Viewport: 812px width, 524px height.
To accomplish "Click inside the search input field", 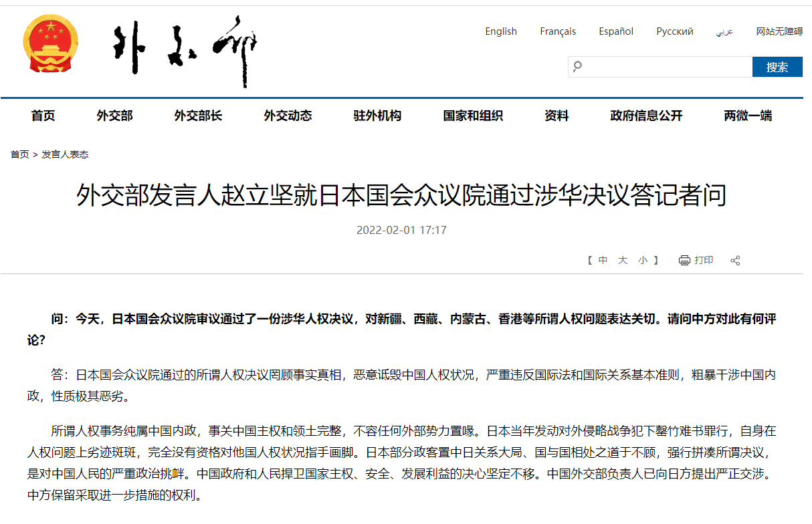I will click(x=662, y=67).
